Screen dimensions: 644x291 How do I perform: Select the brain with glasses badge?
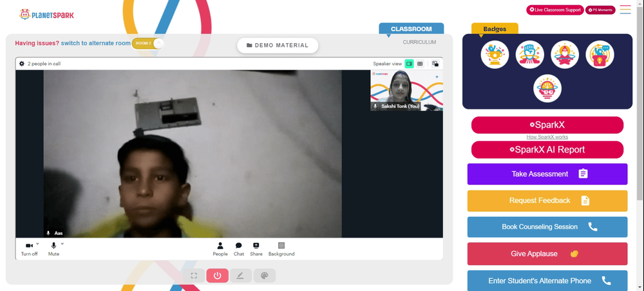coord(547,88)
